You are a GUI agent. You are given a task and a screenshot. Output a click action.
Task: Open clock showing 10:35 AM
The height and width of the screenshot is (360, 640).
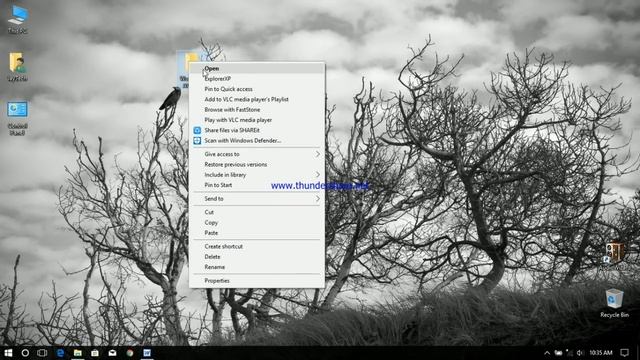coord(601,353)
